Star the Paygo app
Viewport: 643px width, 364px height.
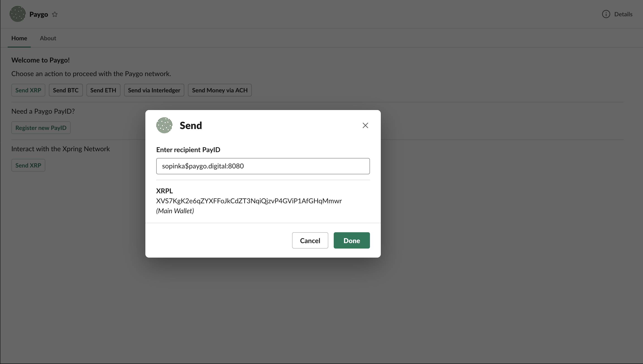[55, 14]
